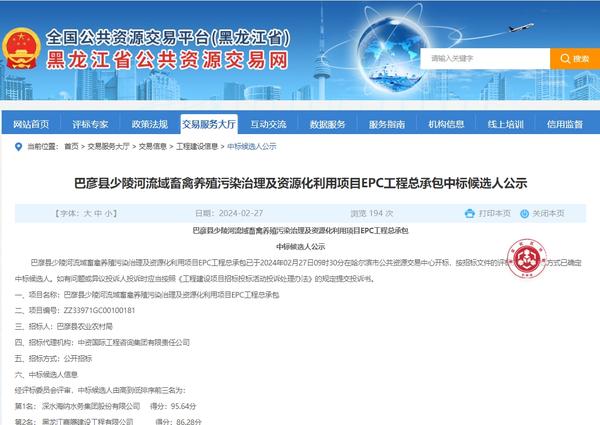Go to 交易信息 breadcrumb link

point(152,147)
